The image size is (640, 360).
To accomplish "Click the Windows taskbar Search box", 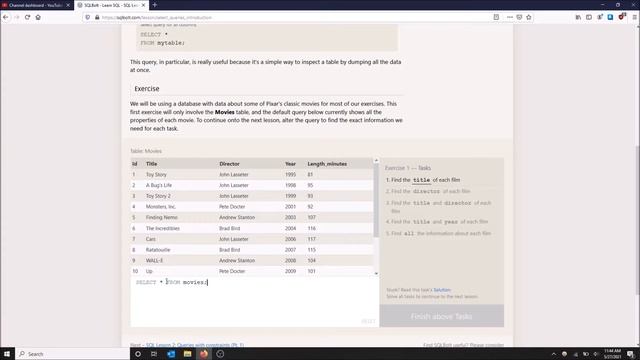I will click(73, 354).
